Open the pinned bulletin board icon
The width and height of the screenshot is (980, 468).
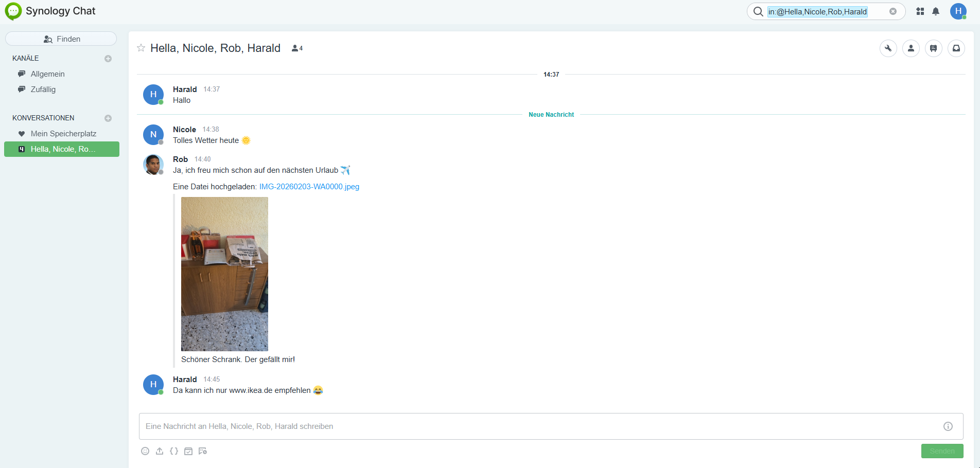[x=934, y=48]
